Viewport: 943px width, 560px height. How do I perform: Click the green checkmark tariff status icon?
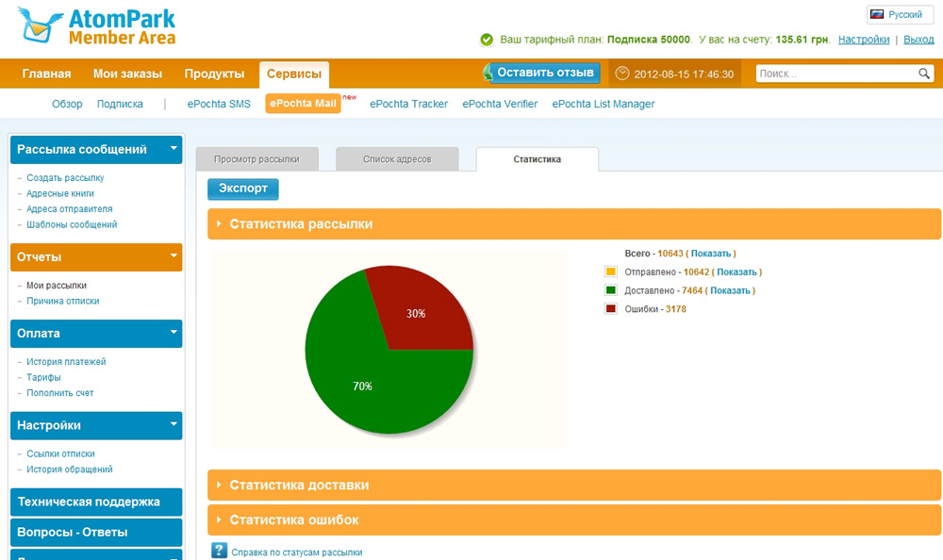click(x=487, y=40)
